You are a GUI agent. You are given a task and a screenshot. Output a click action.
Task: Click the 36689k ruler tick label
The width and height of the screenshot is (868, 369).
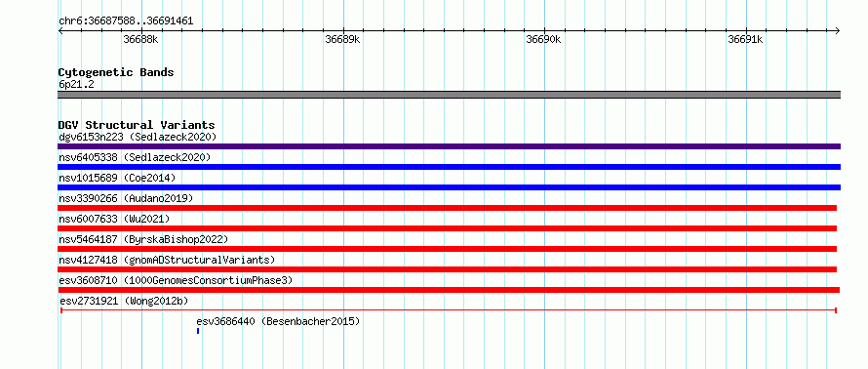(342, 39)
